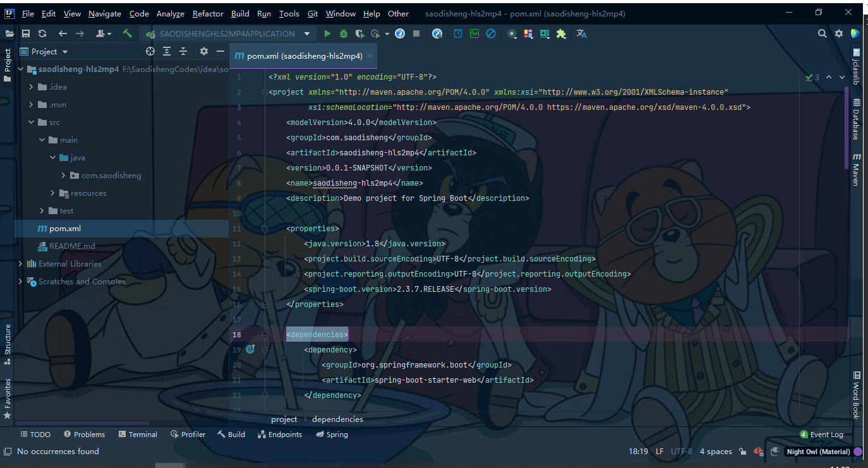The image size is (868, 468).
Task: Toggle the jclasslib side tab
Action: tap(857, 67)
